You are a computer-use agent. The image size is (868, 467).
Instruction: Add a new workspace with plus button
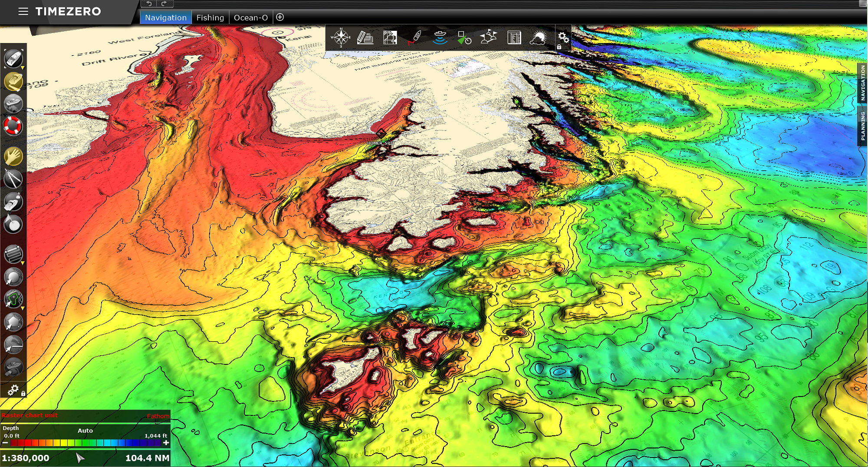tap(280, 17)
